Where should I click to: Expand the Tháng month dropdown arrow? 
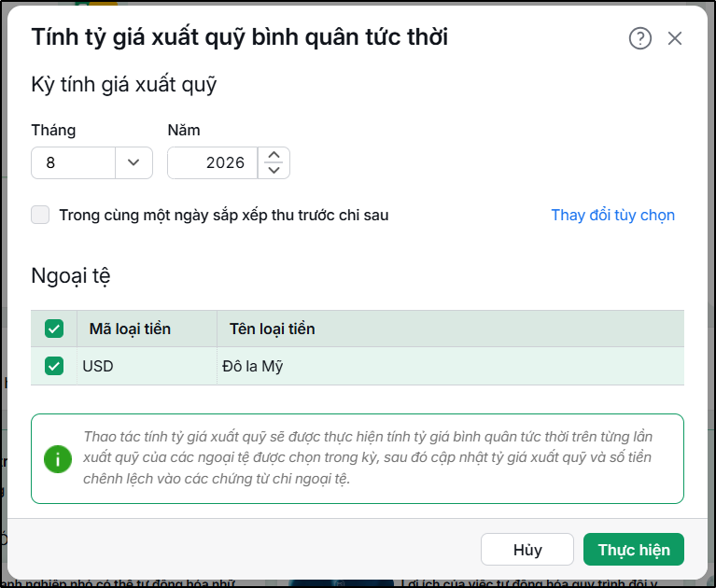point(133,162)
